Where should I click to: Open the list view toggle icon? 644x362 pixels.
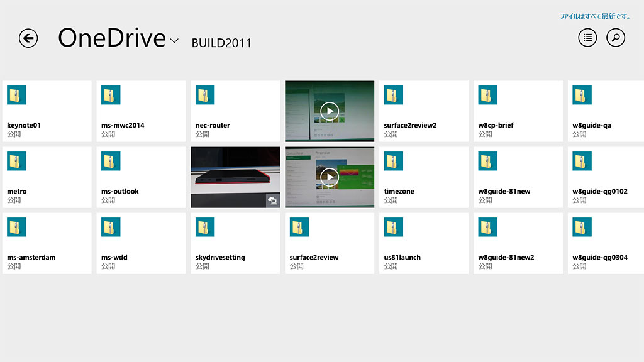point(587,38)
